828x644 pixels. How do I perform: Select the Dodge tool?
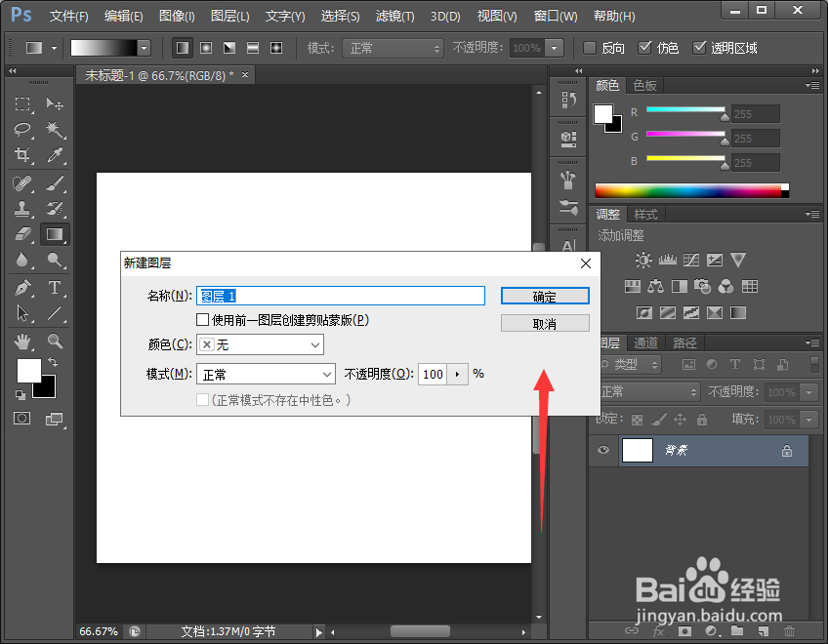coord(55,260)
